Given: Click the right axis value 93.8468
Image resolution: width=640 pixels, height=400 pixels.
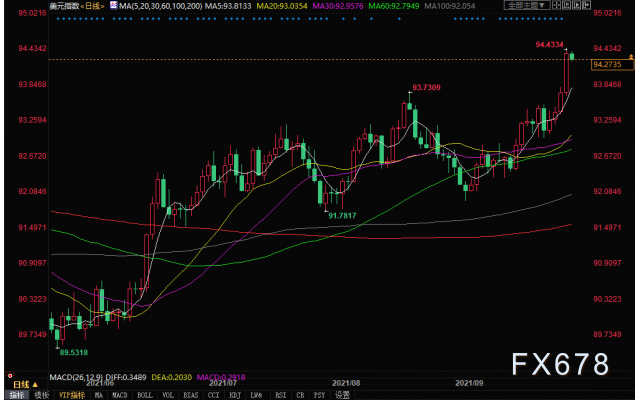Looking at the screenshot, I should pyautogui.click(x=607, y=84).
